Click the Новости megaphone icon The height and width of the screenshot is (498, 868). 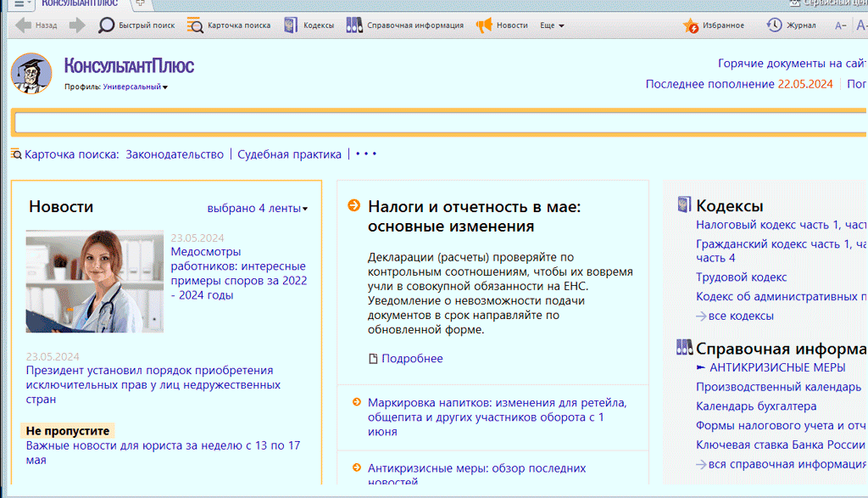click(484, 25)
